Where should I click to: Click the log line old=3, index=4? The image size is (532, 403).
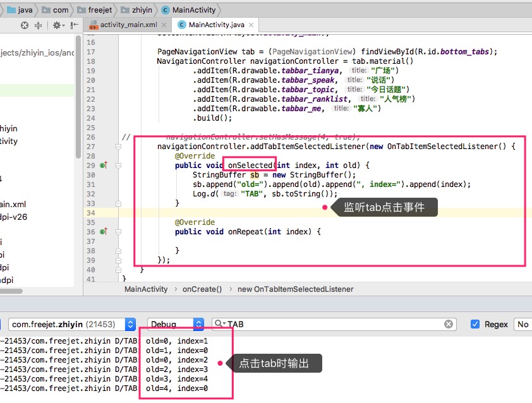(x=177, y=379)
